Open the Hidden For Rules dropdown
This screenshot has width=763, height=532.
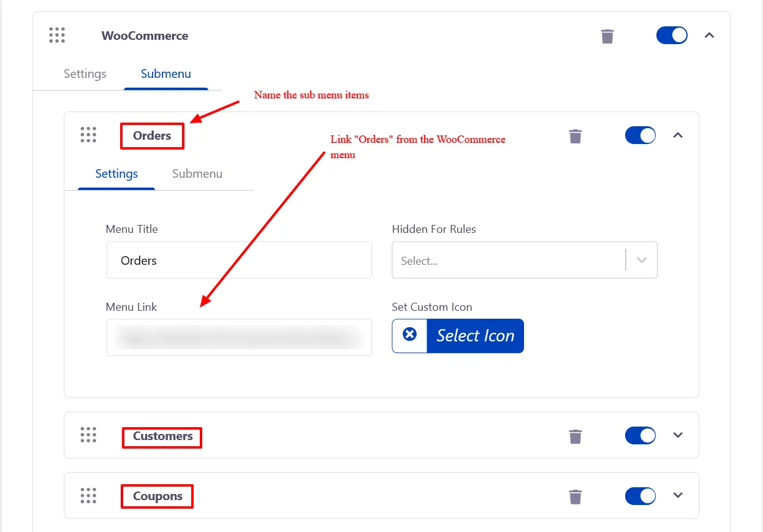(525, 260)
